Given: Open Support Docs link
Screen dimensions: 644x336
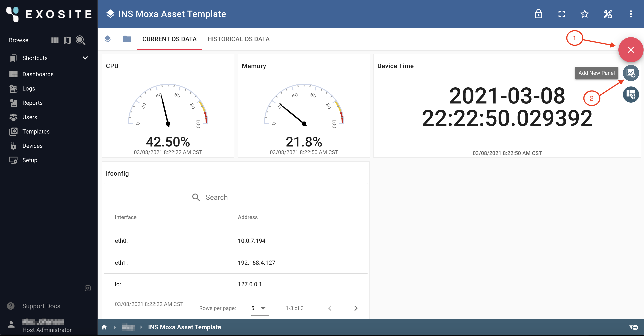Looking at the screenshot, I should tap(41, 306).
